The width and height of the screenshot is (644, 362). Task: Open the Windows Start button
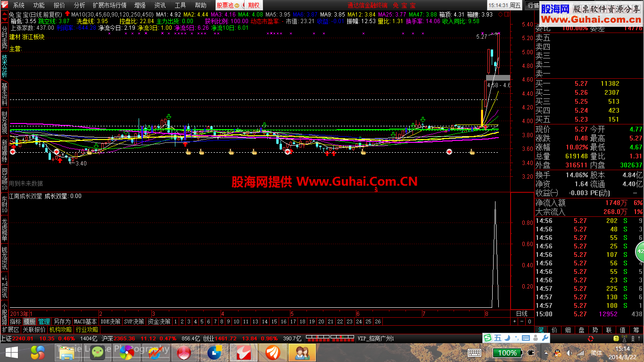pyautogui.click(x=11, y=353)
